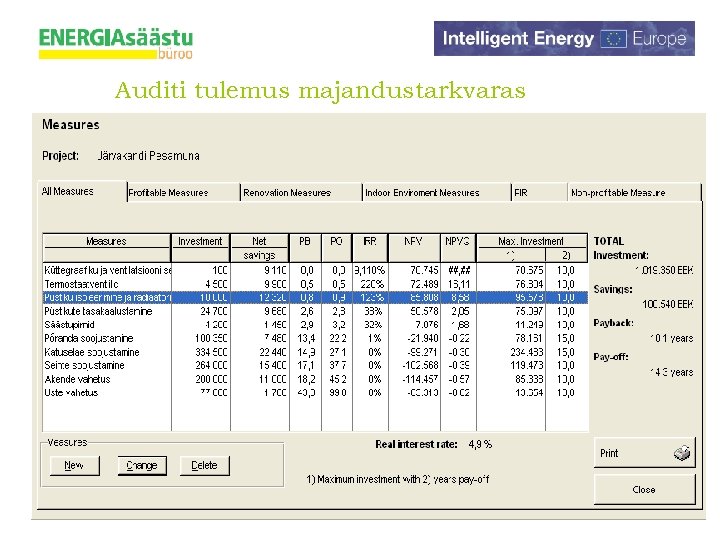This screenshot has height=540, width=720.
Task: Open the Non-profitable Measure tab
Action: click(x=635, y=192)
